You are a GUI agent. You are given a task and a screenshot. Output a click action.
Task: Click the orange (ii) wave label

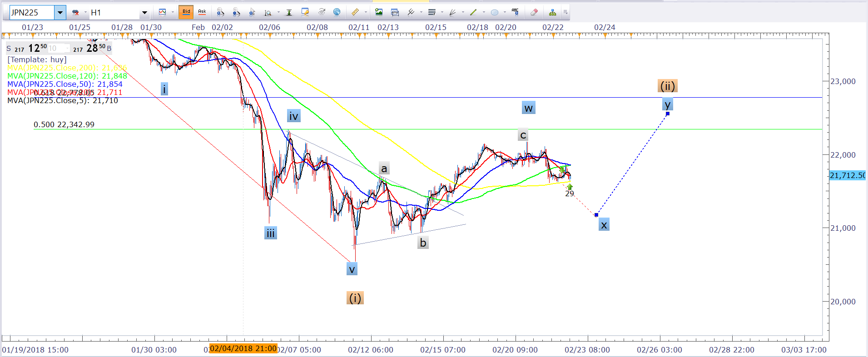click(x=667, y=86)
